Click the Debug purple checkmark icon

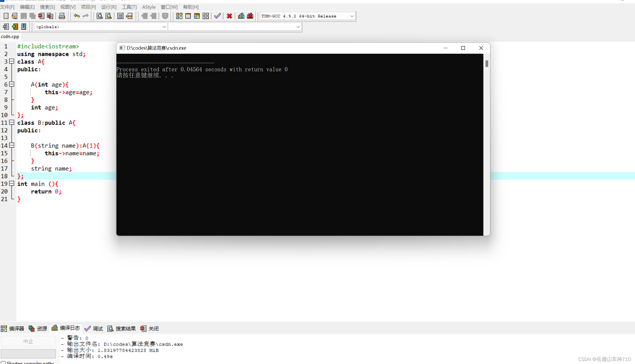(217, 16)
